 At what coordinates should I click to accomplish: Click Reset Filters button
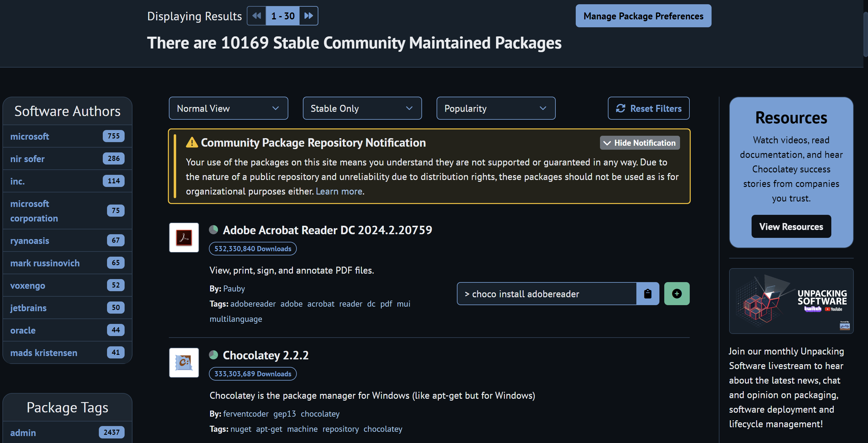pos(648,108)
